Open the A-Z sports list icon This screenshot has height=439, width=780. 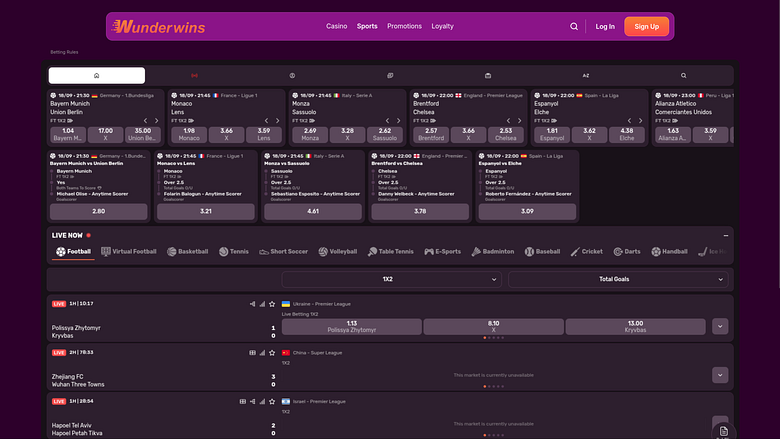(x=585, y=76)
